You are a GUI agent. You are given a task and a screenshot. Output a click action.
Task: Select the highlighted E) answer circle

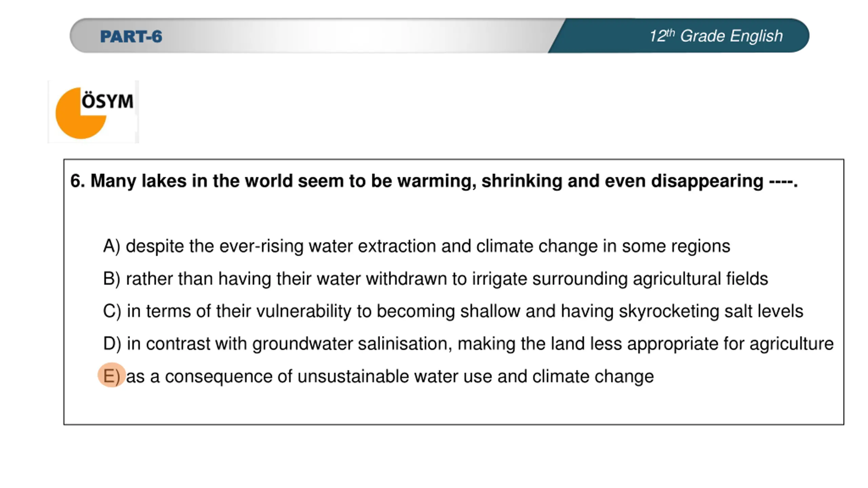click(112, 375)
